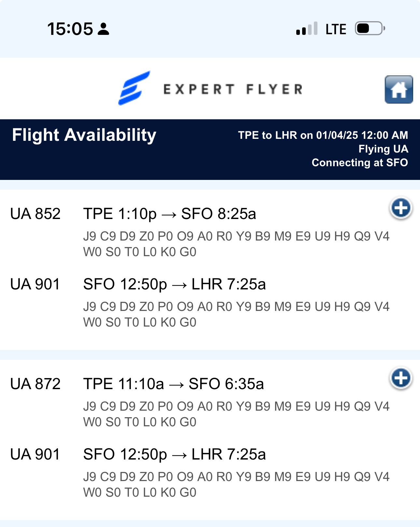
Task: Tap fare classes under the UA 872 flight
Action: click(236, 414)
